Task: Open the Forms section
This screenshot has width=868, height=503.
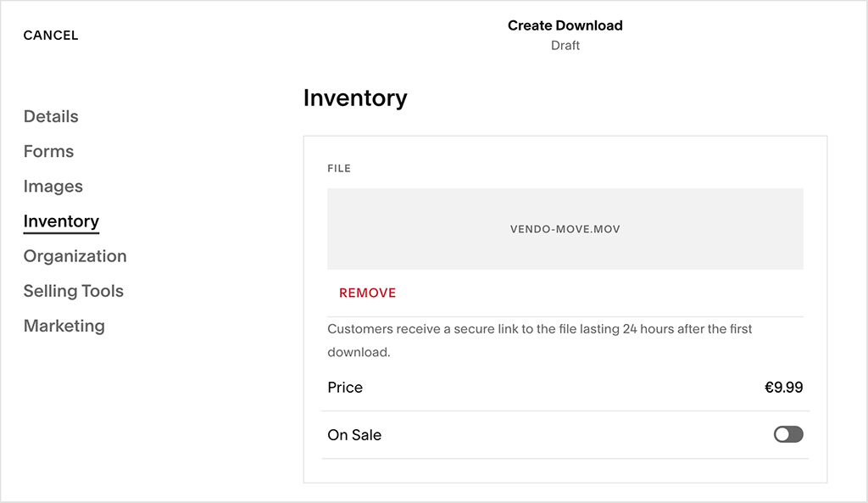Action: (x=48, y=151)
